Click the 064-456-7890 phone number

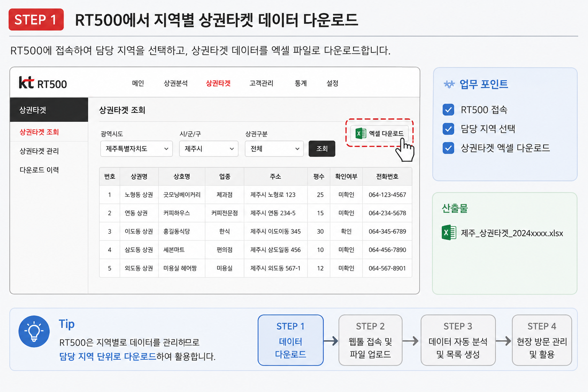[x=387, y=250]
